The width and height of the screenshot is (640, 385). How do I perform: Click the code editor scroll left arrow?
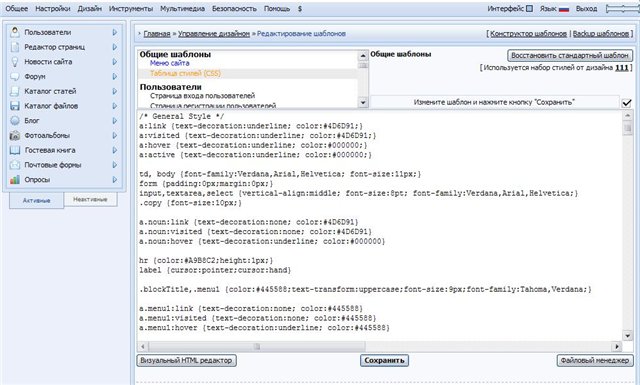[143, 347]
